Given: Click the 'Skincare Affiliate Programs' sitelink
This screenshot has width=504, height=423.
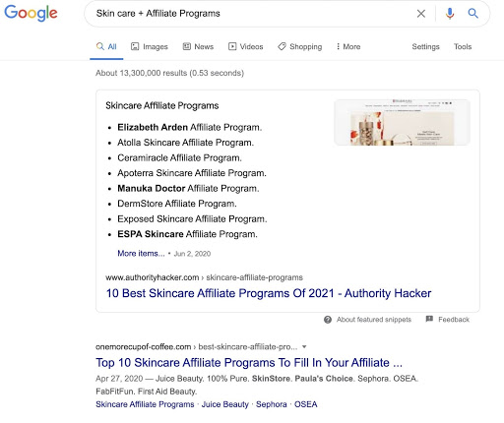Looking at the screenshot, I should pos(145,404).
